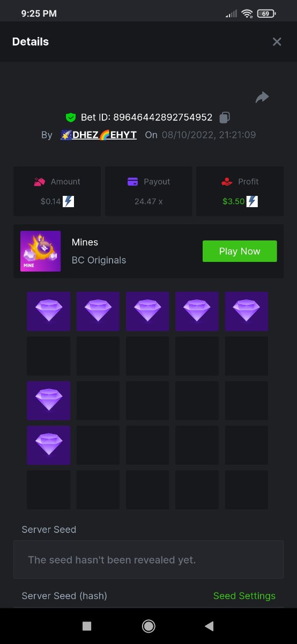Tap the green verified shield icon
Screen dimensions: 297x644
point(70,117)
